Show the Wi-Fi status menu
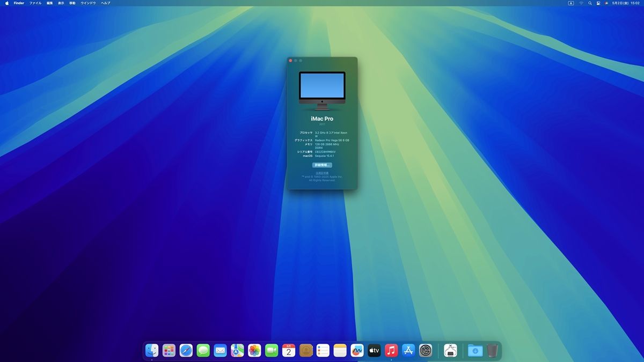 581,3
